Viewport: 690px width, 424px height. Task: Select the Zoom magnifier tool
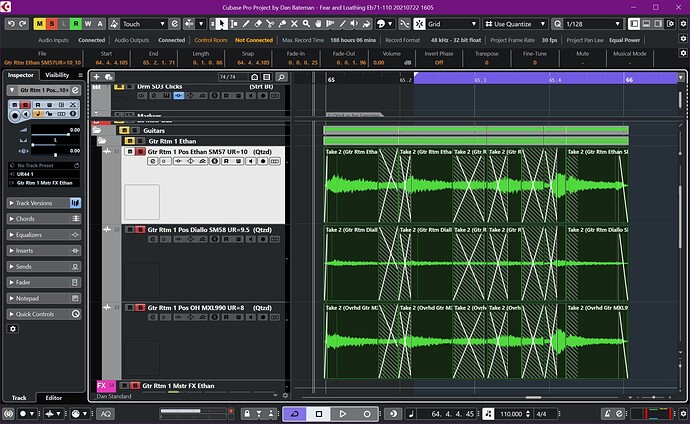tap(306, 24)
